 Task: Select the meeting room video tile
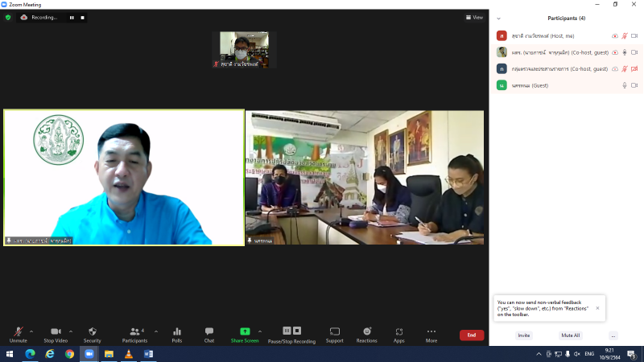[365, 177]
